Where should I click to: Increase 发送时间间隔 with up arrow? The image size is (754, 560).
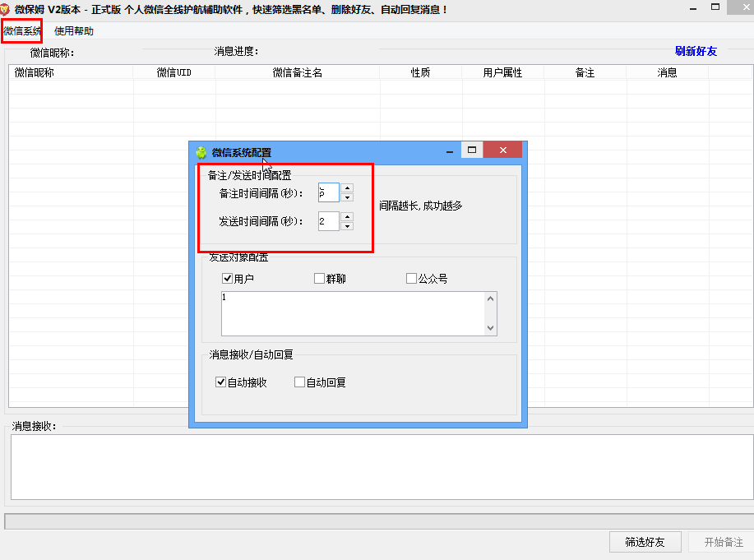tap(347, 216)
